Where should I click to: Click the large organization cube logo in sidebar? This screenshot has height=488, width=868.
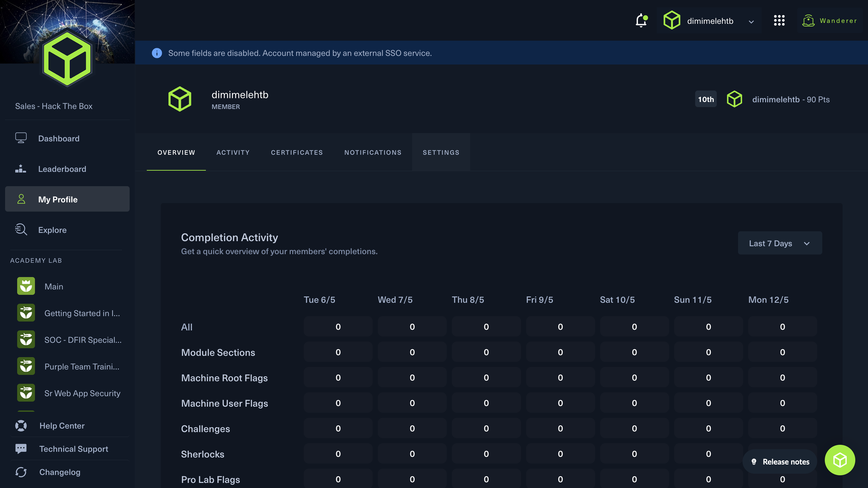(x=67, y=59)
